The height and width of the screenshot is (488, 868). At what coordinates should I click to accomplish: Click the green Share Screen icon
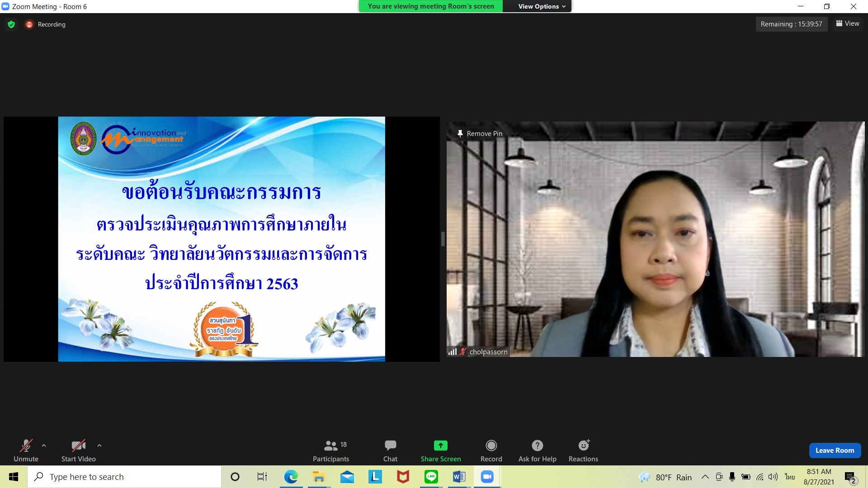tap(440, 446)
